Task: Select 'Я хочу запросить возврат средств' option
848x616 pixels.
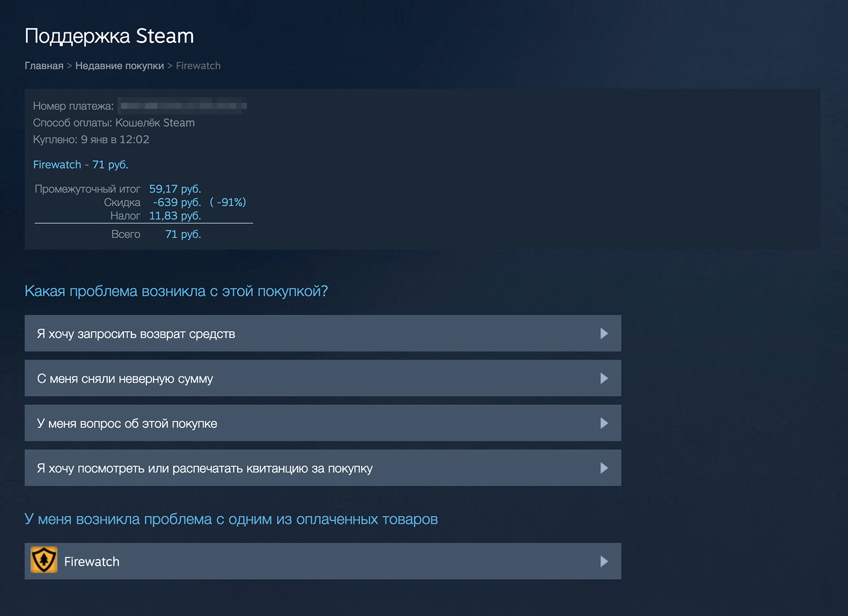Action: [x=323, y=333]
